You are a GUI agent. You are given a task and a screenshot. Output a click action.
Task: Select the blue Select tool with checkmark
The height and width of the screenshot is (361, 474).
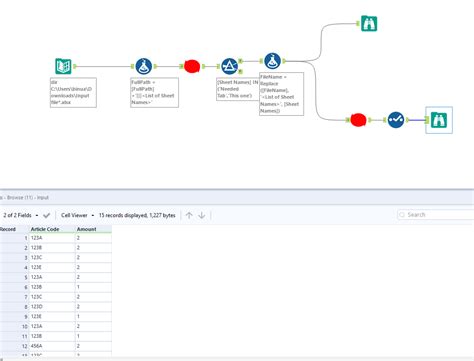pos(396,120)
